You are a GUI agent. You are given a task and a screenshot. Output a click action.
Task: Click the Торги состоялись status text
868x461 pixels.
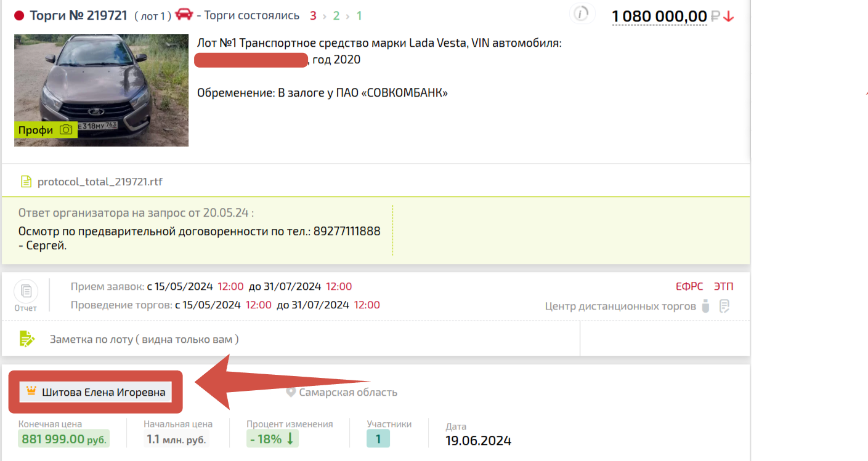click(251, 15)
